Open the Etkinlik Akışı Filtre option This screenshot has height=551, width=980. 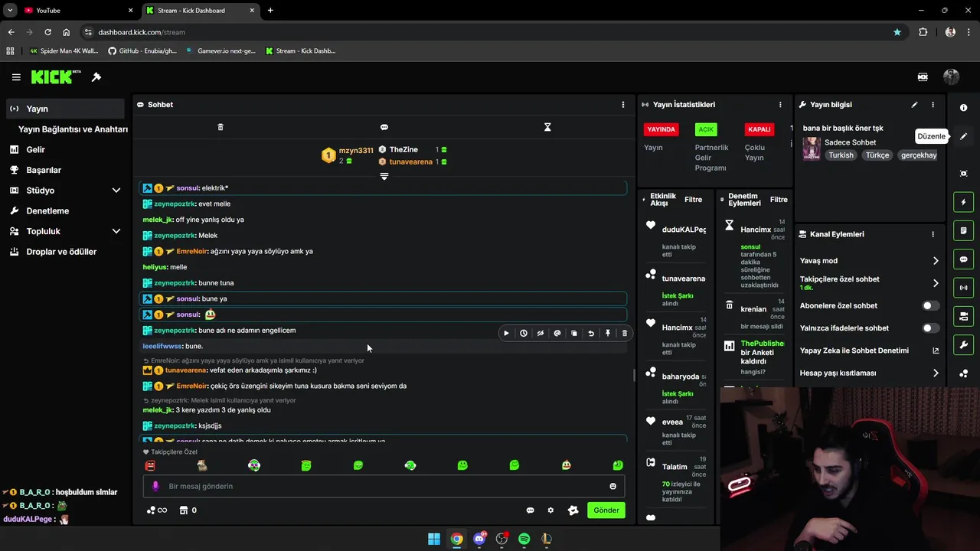693,200
